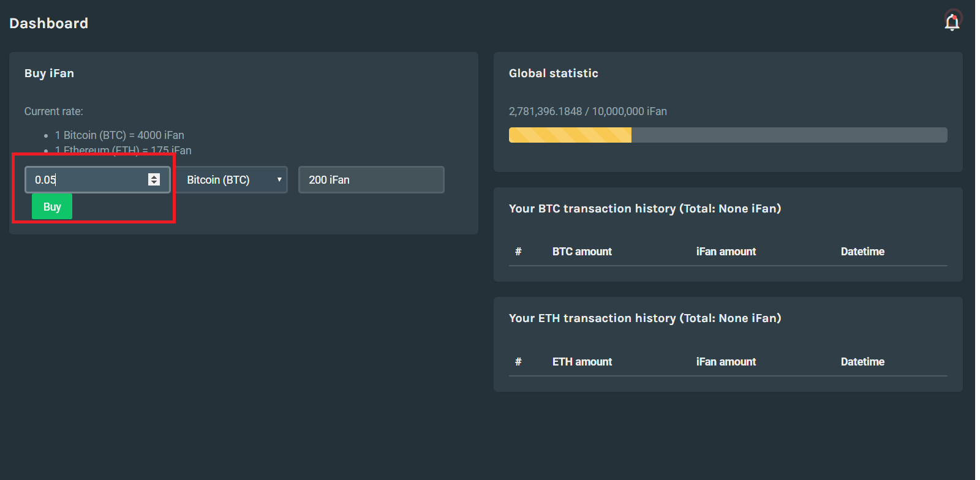Click the Dashboard page title
Screen dimensions: 980x480
click(x=49, y=23)
